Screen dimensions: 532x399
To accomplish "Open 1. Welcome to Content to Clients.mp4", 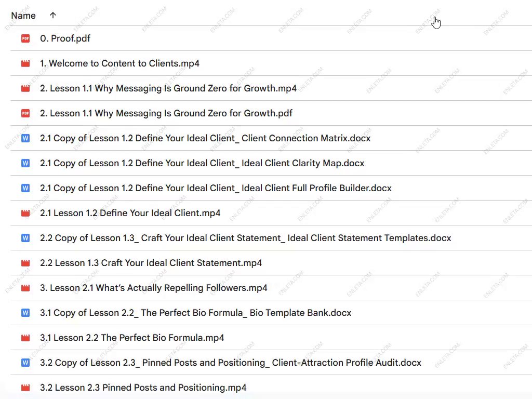I will (x=119, y=63).
